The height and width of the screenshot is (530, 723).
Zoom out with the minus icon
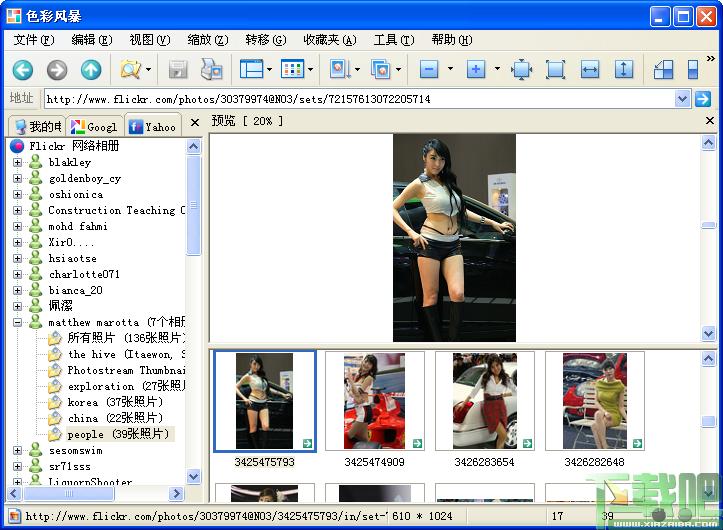click(429, 70)
